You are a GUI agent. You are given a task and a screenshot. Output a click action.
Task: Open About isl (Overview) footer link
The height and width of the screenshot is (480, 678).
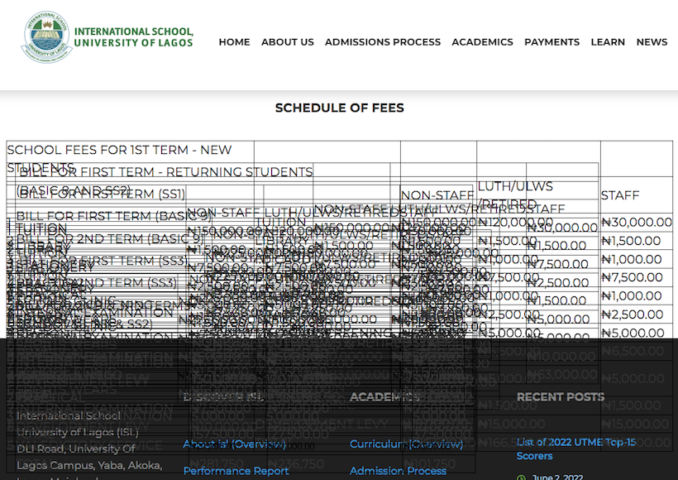click(x=234, y=444)
